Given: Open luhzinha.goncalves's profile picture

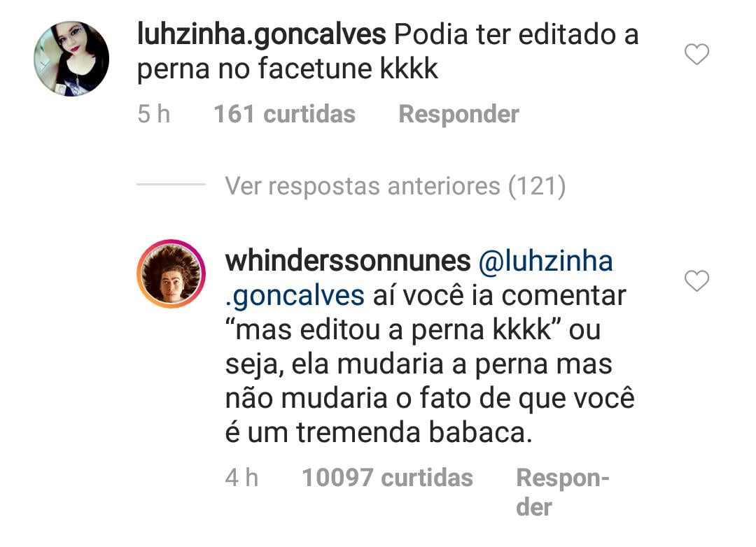Looking at the screenshot, I should pos(71,59).
